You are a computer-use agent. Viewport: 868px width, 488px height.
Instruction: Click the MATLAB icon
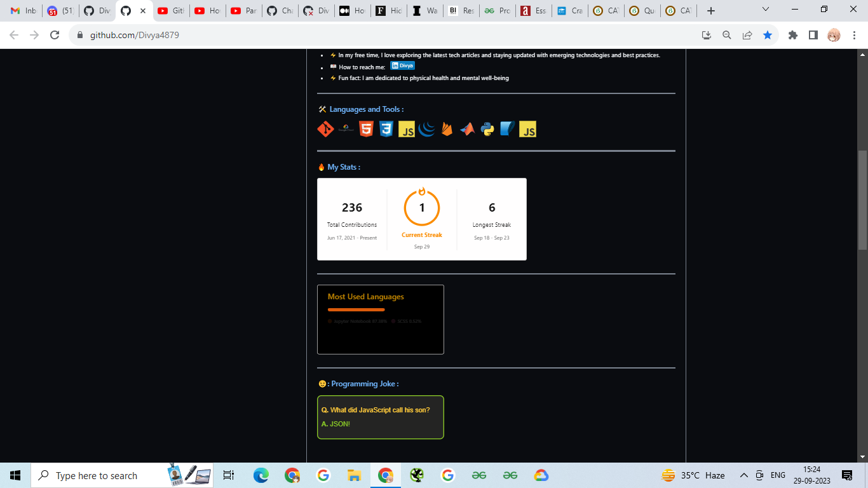[x=467, y=129]
